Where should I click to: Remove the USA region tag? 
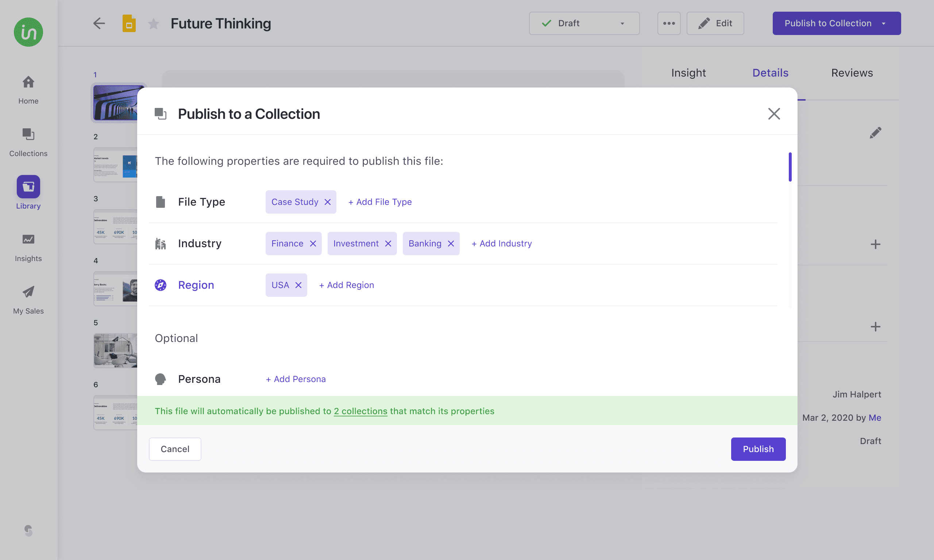[298, 285]
